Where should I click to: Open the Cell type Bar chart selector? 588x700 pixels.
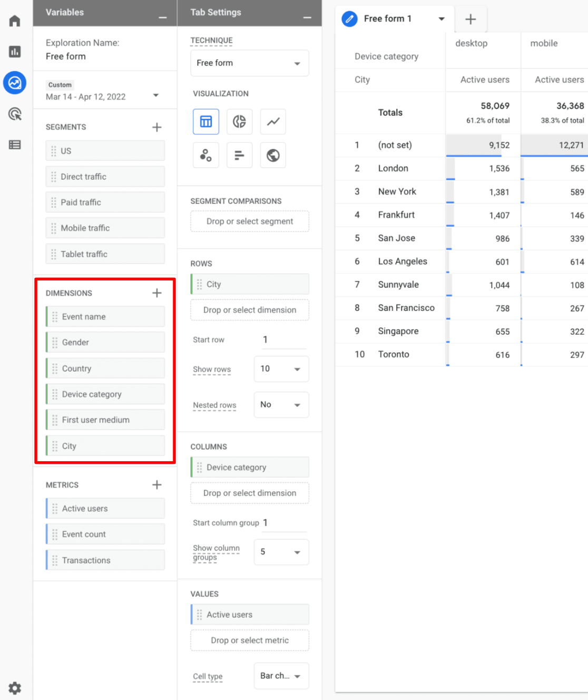[281, 676]
